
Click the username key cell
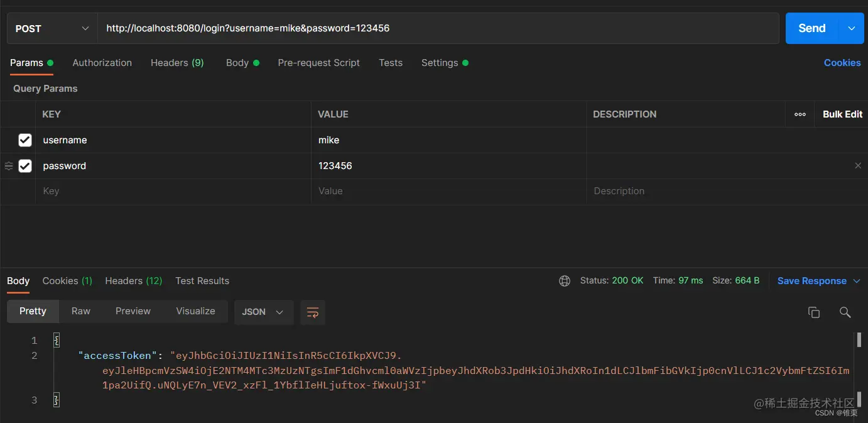(x=173, y=140)
